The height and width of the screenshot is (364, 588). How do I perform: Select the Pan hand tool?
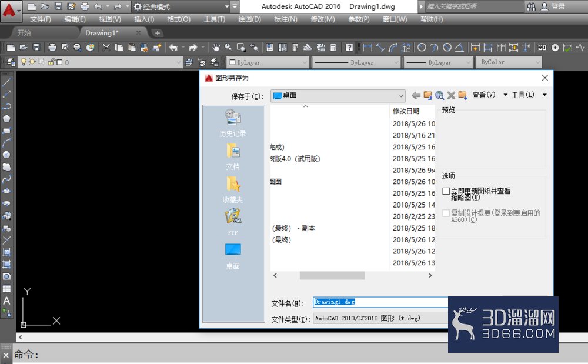coord(216,48)
